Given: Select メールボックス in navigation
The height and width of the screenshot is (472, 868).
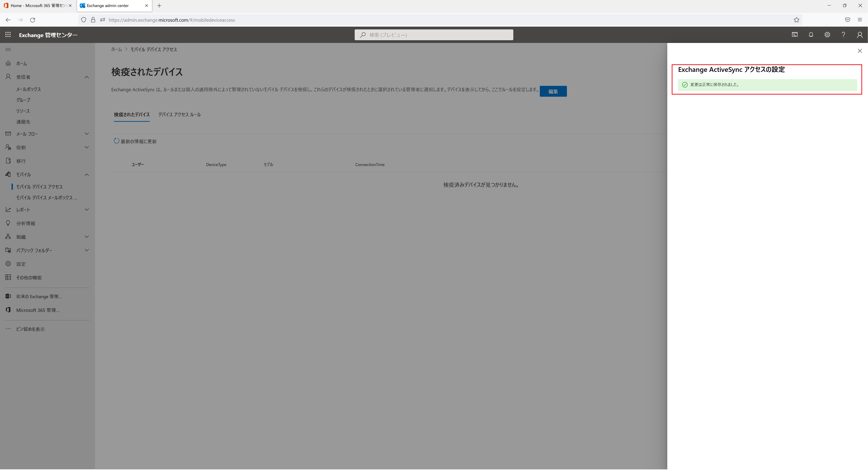Looking at the screenshot, I should [29, 89].
